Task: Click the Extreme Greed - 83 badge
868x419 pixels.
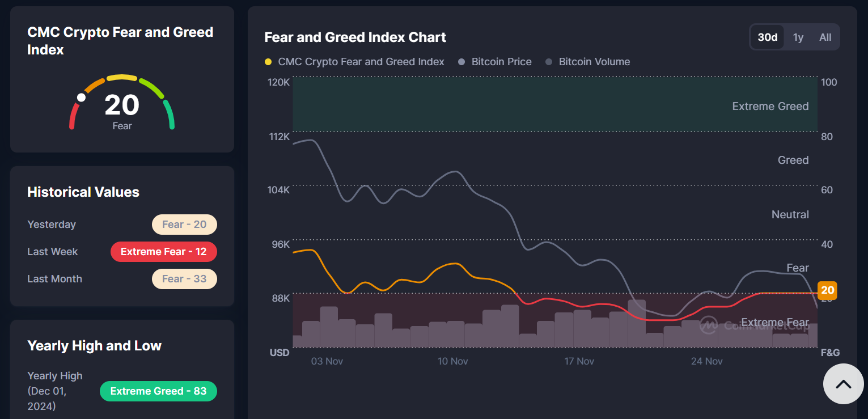Action: pyautogui.click(x=158, y=391)
